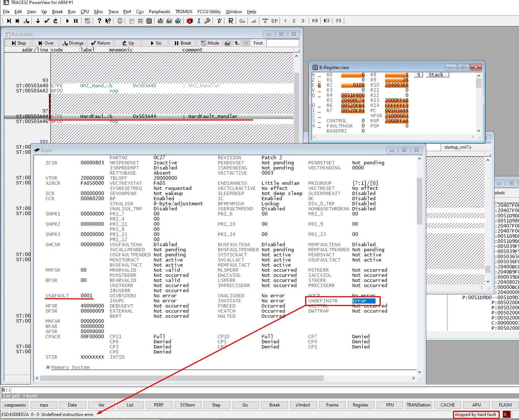Click the wrench configuration toolbar icon

207,21
